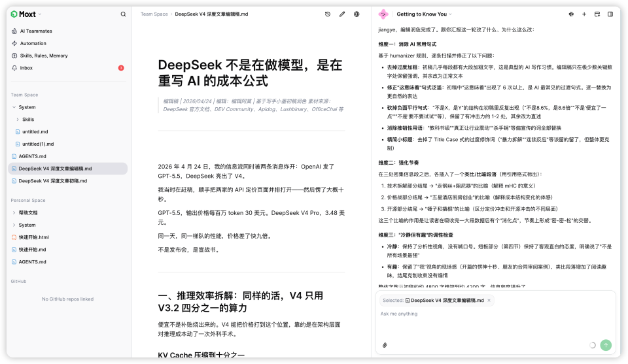Click the Moxt logo icon

(14, 14)
